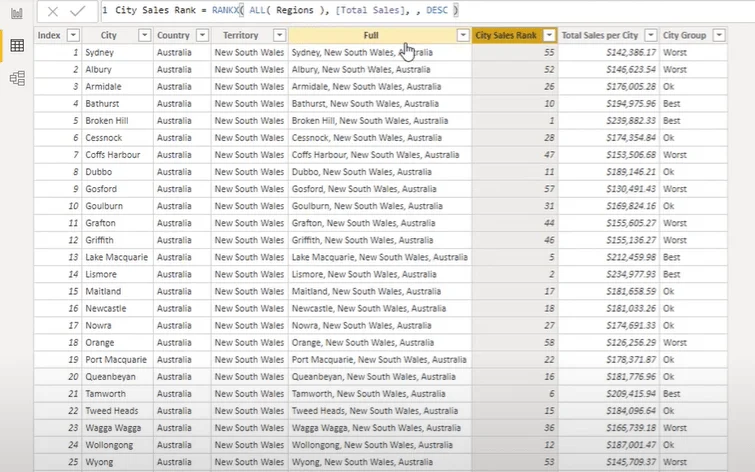Click the Dubbo city cell
Viewport: 755px width, 472px height.
point(117,172)
